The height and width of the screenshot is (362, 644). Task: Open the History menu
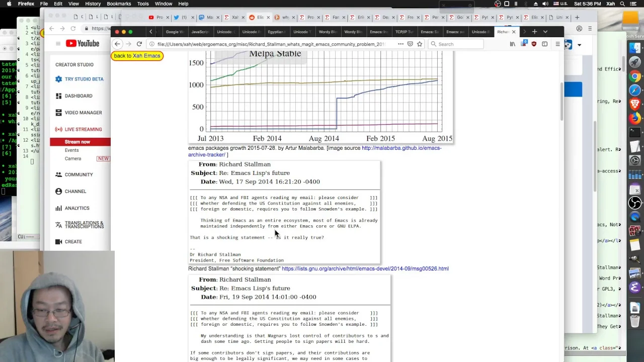(93, 4)
